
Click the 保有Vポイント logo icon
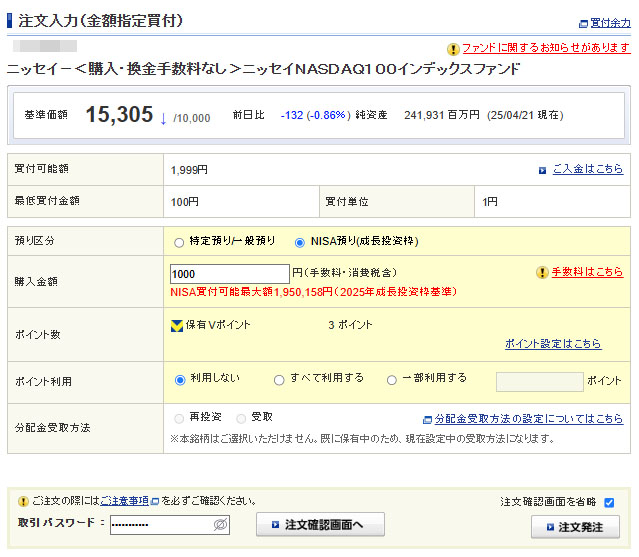[x=177, y=325]
